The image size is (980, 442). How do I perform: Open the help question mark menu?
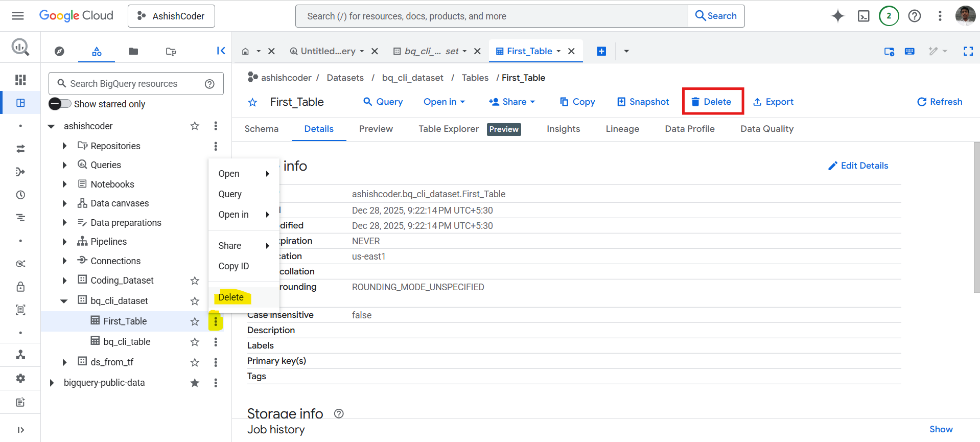915,16
